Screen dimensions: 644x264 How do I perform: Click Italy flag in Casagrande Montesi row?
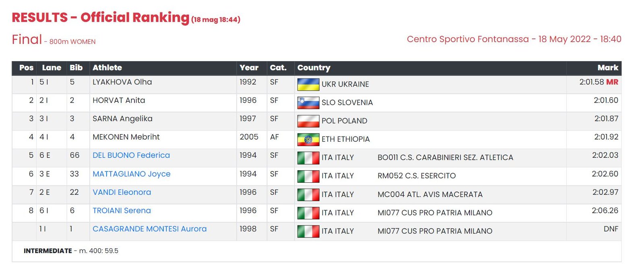(x=308, y=231)
